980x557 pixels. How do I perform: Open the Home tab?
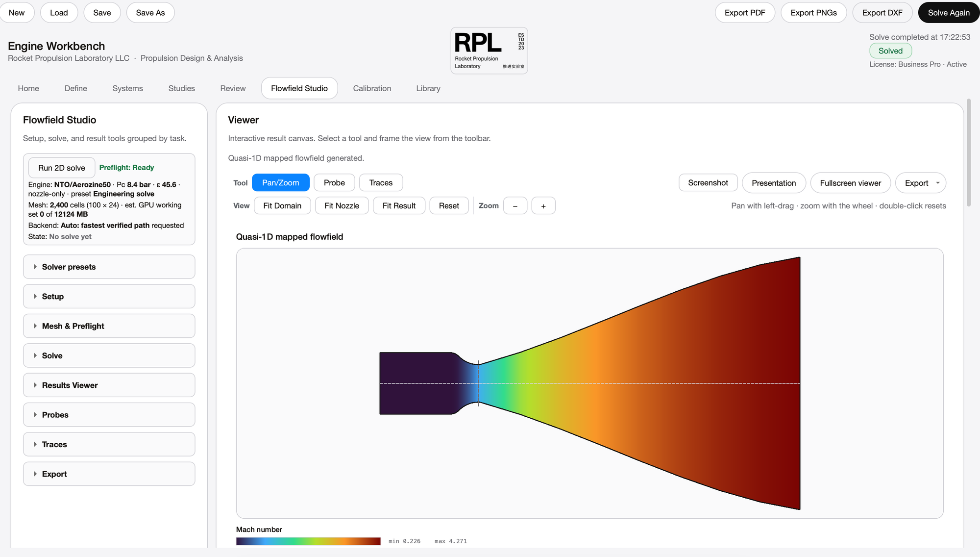[28, 88]
